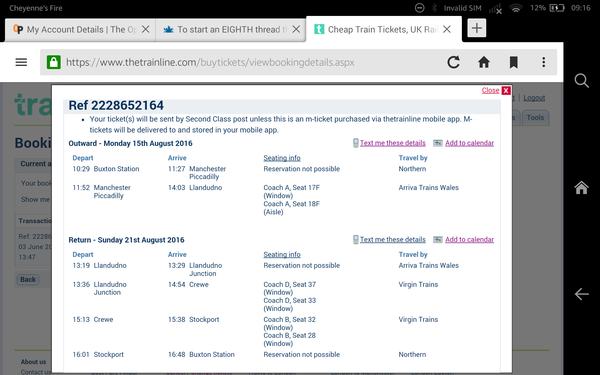The width and height of the screenshot is (600, 375).
Task: Click Coach A, Seat 17F text
Action: [292, 188]
